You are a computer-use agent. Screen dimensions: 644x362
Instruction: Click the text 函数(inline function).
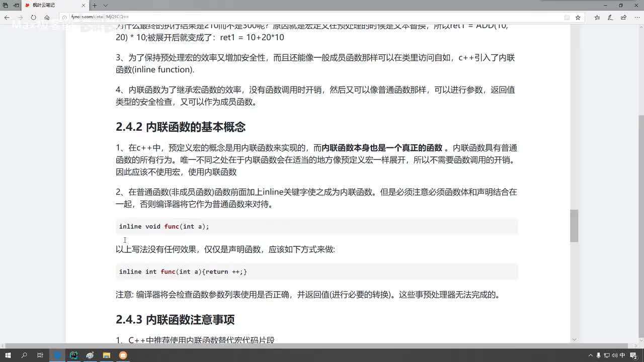(155, 69)
